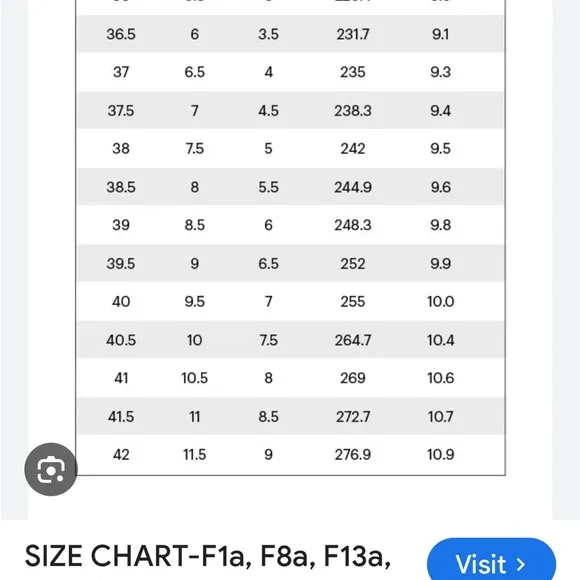
Task: Select the 38.5 size cell
Action: pos(121,187)
